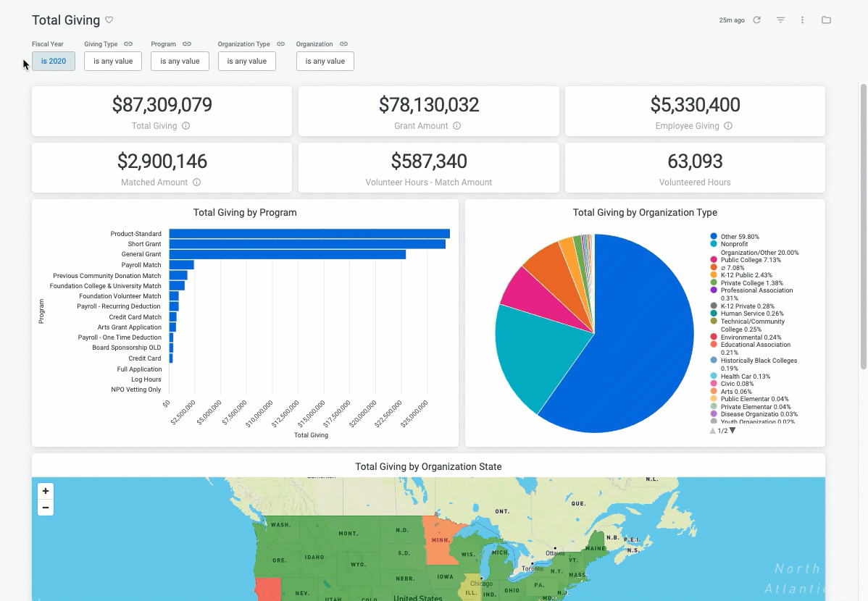Click link icon next to Organization filter

(343, 43)
